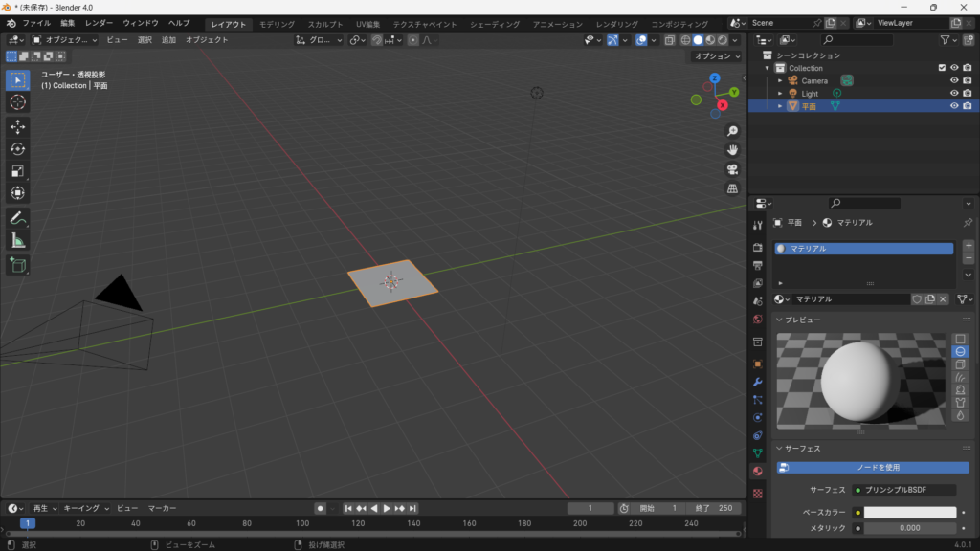
Task: Open the オブジェクト mode dropdown
Action: (x=64, y=40)
